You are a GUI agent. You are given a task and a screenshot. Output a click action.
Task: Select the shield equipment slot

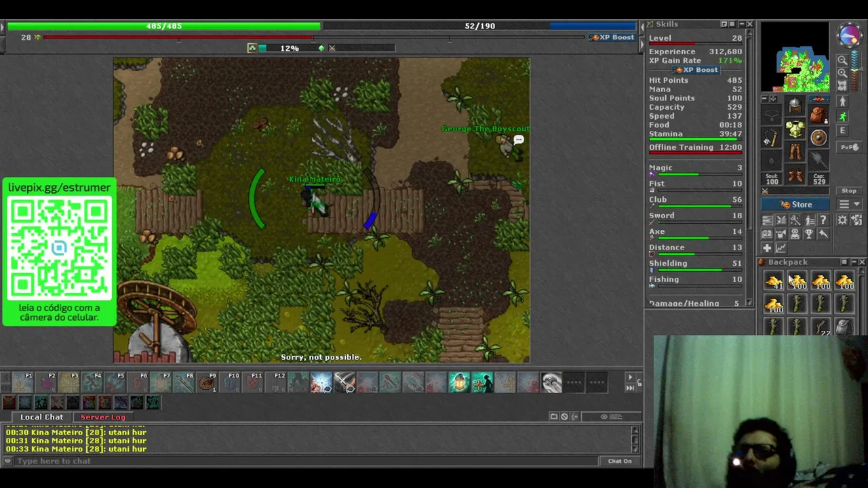pos(818,138)
